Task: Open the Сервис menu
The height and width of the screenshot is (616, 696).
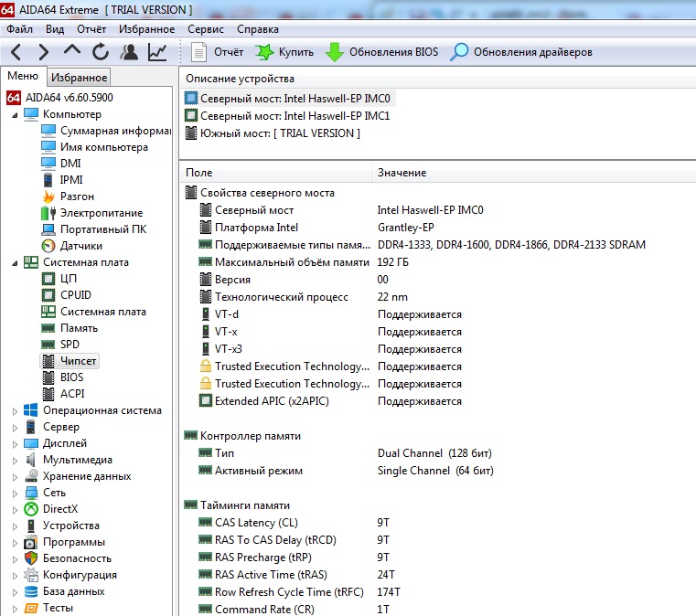Action: pyautogui.click(x=206, y=29)
